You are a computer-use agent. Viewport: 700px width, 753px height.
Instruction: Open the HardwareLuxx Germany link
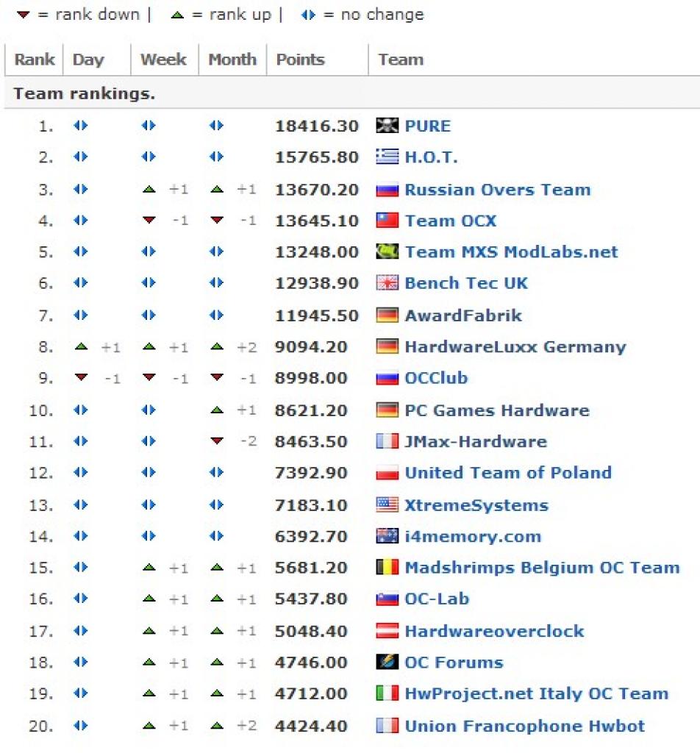coord(515,347)
